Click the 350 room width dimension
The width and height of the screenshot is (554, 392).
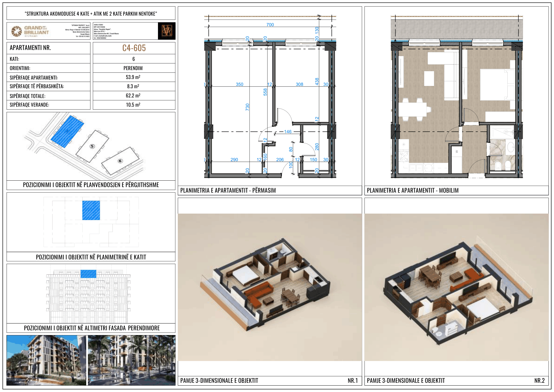[x=239, y=84]
